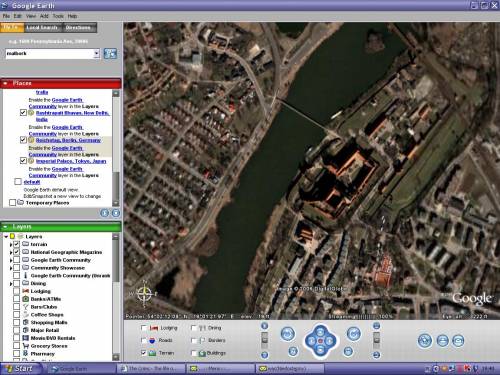The height and width of the screenshot is (375, 500).
Task: Click the button below the tilt slider
Action: (376, 355)
